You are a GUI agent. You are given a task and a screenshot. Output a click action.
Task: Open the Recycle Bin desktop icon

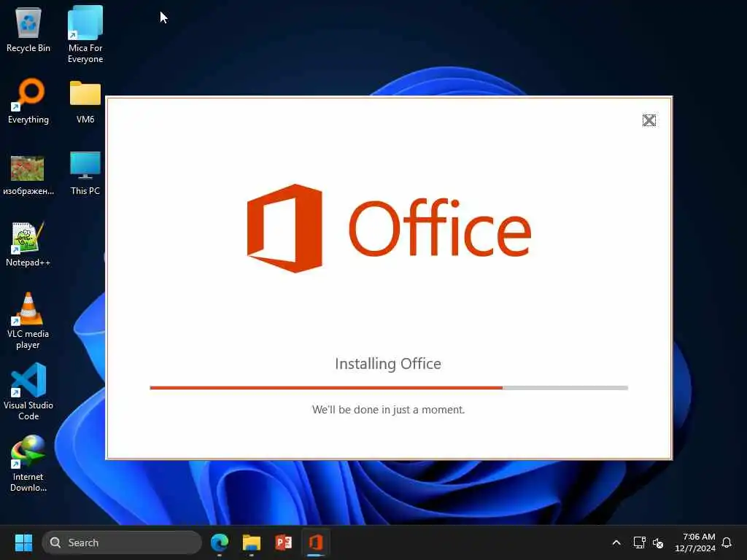28,30
